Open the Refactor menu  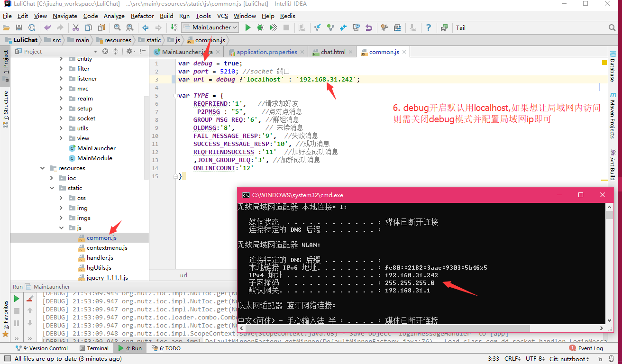[x=142, y=16]
